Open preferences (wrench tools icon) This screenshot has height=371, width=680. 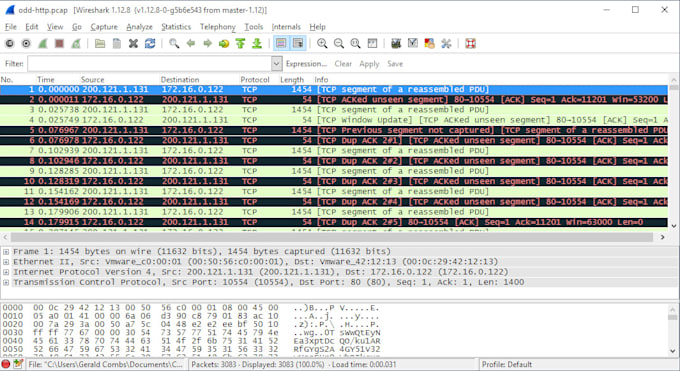click(x=446, y=43)
